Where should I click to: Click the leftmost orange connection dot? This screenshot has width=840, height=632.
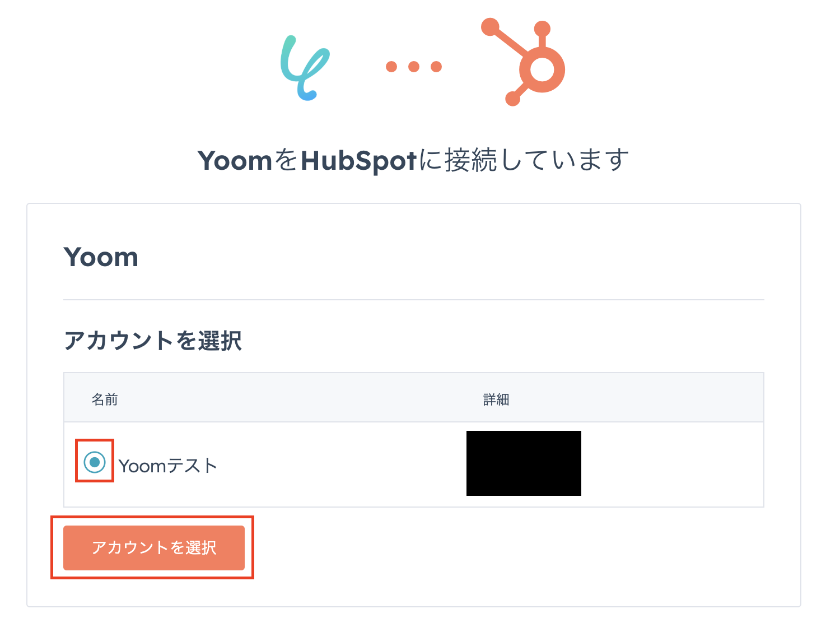(391, 67)
